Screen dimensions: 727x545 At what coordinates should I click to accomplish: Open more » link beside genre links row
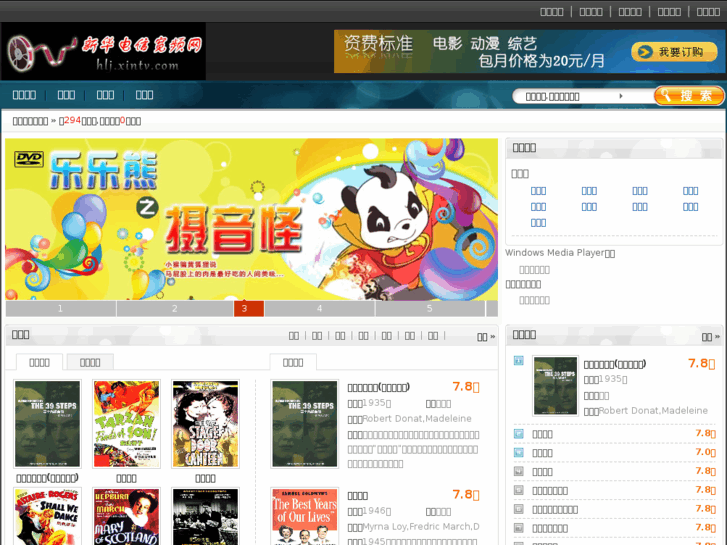(x=486, y=337)
